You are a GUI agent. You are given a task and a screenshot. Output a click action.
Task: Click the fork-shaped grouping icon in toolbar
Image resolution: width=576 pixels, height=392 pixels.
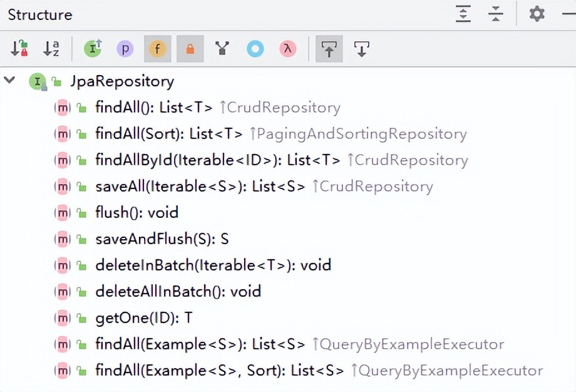point(222,49)
